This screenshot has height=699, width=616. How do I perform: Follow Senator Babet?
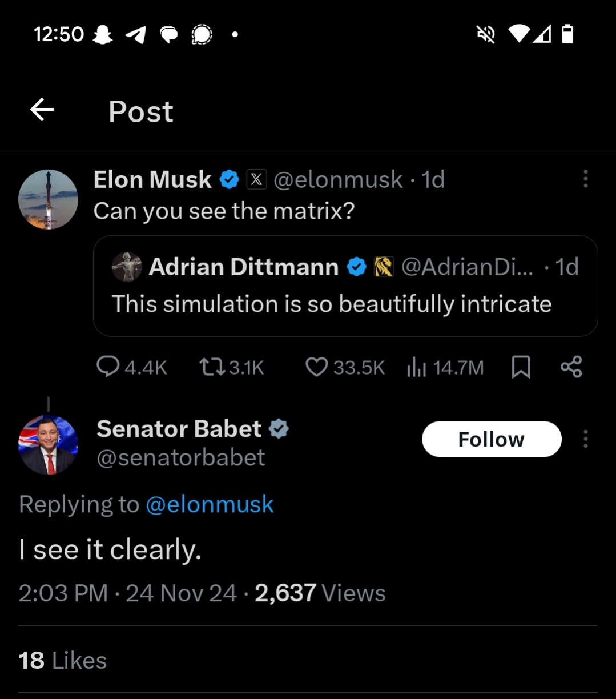(x=492, y=439)
